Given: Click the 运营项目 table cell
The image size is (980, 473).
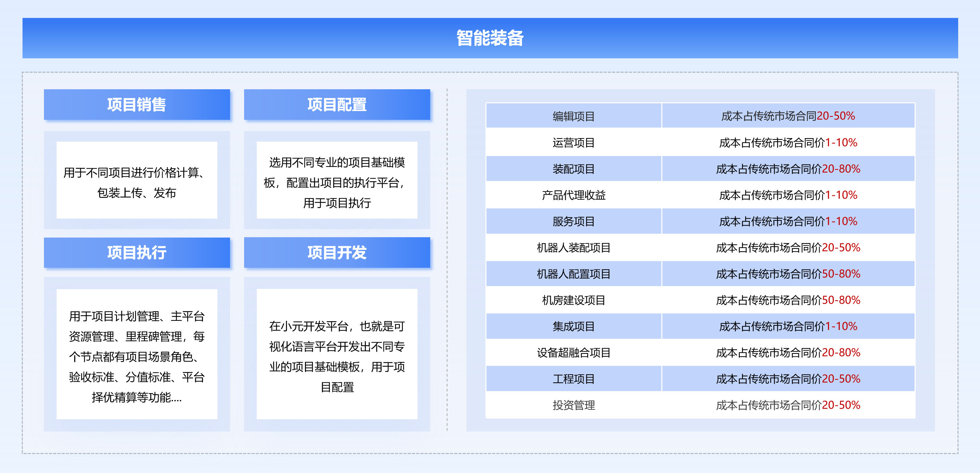Looking at the screenshot, I should [574, 142].
